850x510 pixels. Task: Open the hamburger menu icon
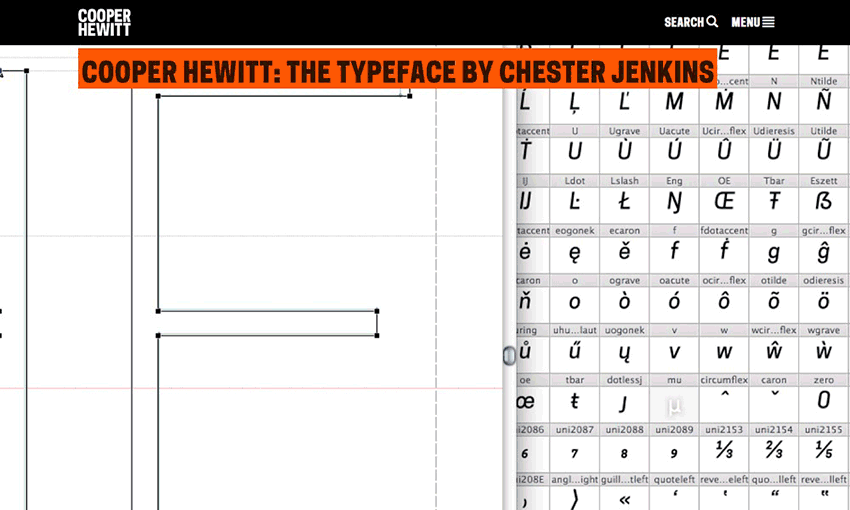pyautogui.click(x=768, y=22)
